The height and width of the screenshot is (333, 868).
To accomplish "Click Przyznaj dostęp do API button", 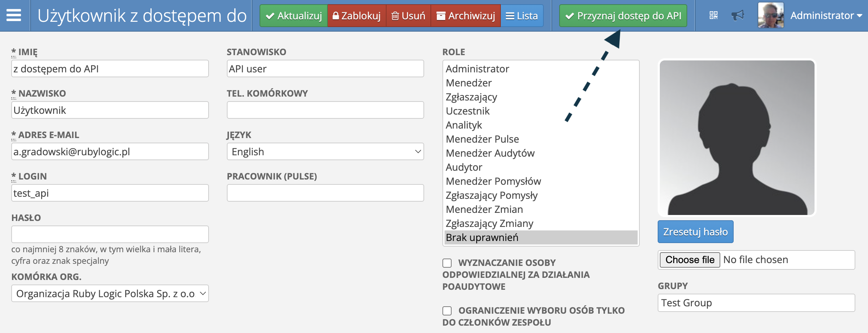I will (x=623, y=16).
